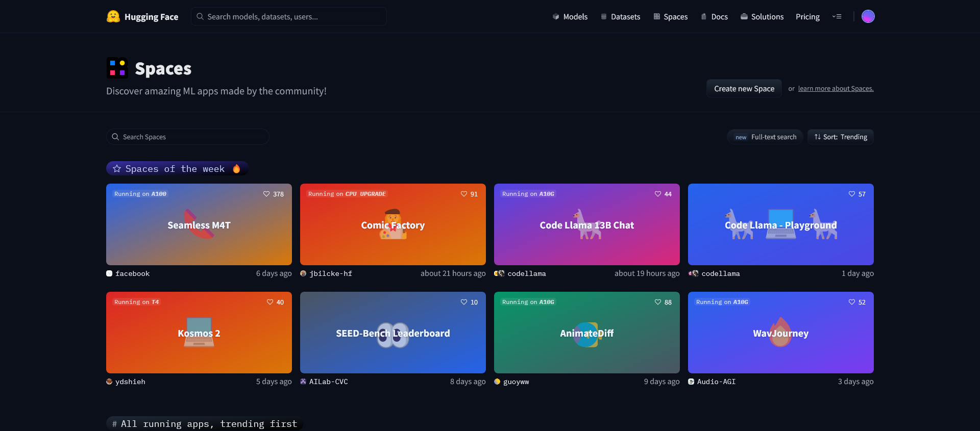980x431 pixels.
Task: Click Running on A100 badge on Seamless M4T
Action: tap(140, 194)
